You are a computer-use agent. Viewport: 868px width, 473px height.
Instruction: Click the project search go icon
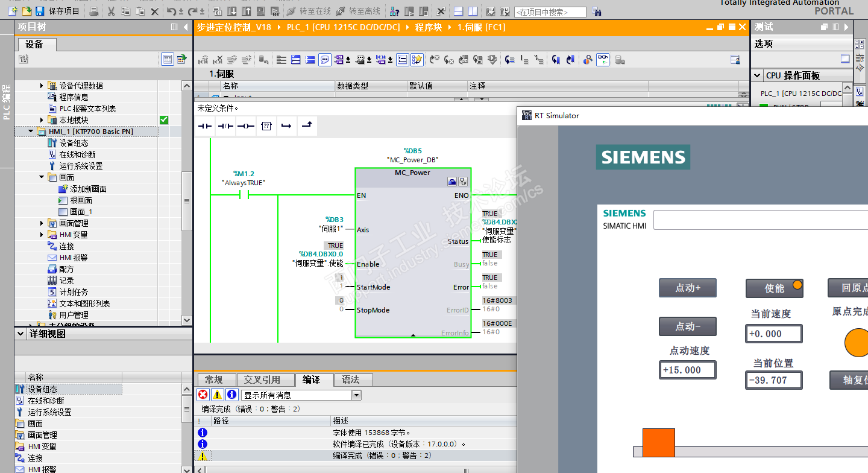596,11
